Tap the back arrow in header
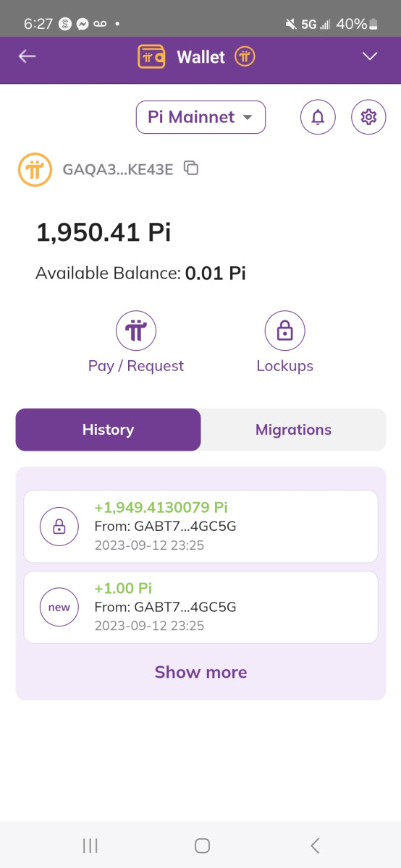 click(x=28, y=56)
